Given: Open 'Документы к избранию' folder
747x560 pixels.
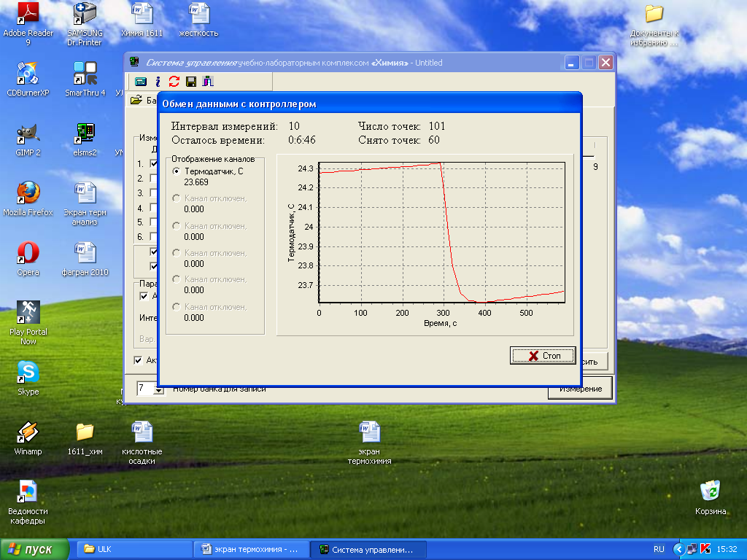Looking at the screenshot, I should click(x=654, y=25).
